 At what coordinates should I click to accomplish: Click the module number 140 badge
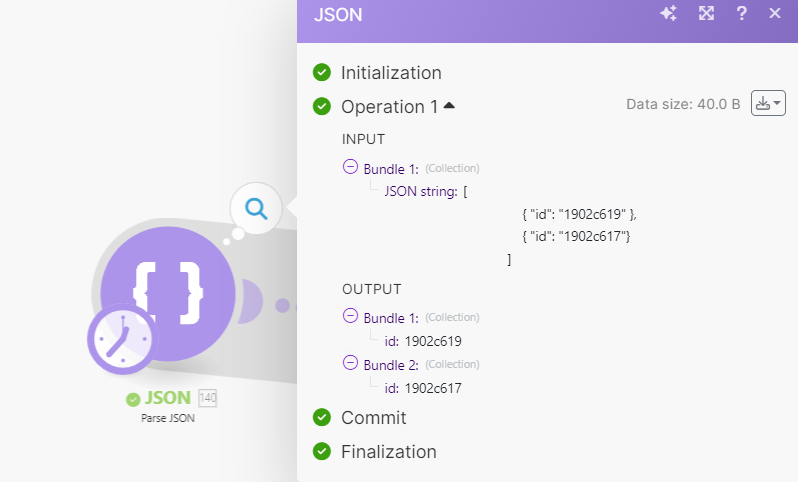208,398
